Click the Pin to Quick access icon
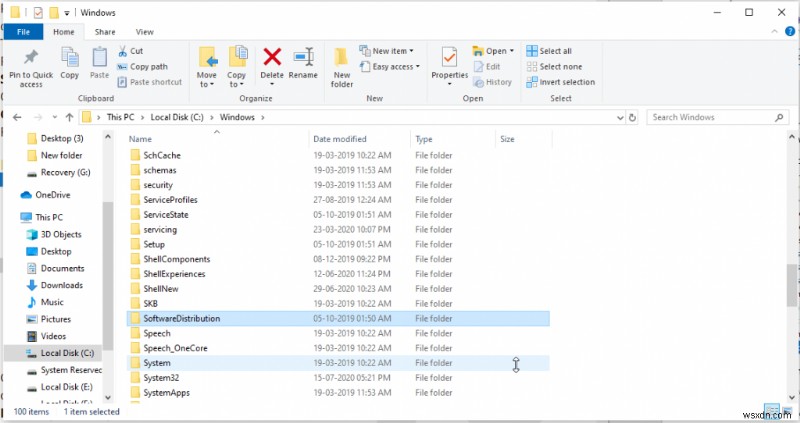This screenshot has height=423, width=800. (31, 57)
